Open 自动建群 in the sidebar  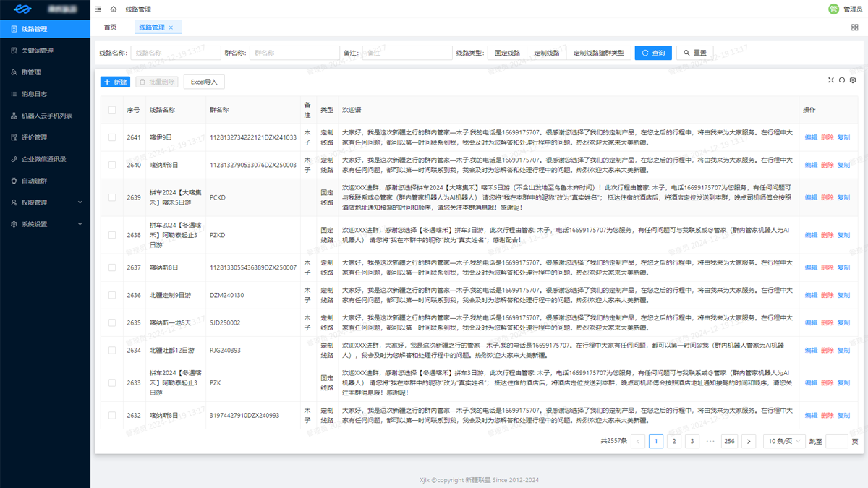pos(45,181)
